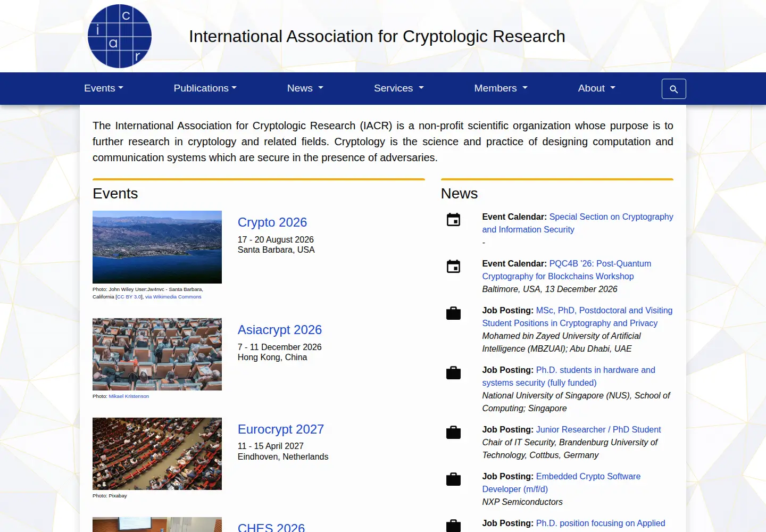Viewport: 766px width, 532px height.
Task: Open MSc, PhD, Postdoctoral and Visiting Student posting
Action: coord(577,317)
